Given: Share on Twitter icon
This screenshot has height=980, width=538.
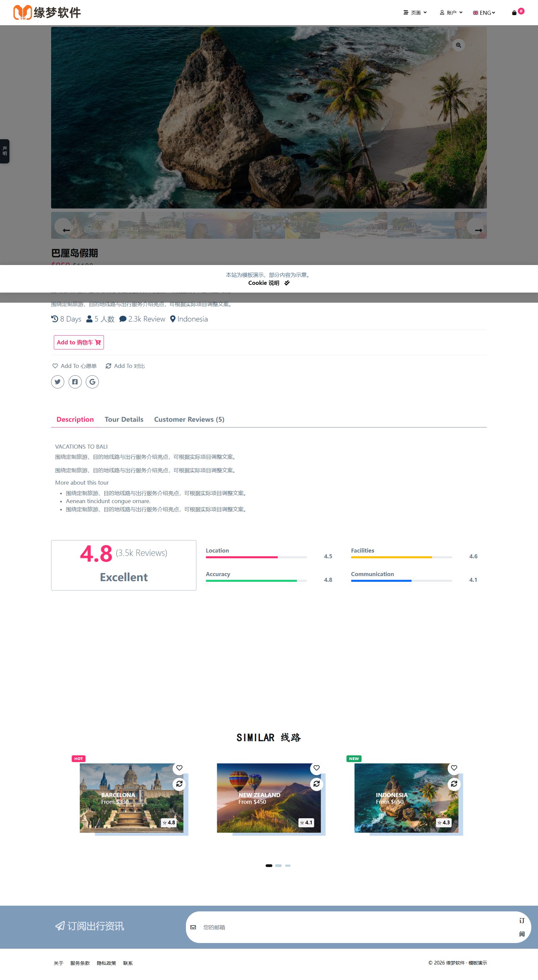Looking at the screenshot, I should click(57, 382).
